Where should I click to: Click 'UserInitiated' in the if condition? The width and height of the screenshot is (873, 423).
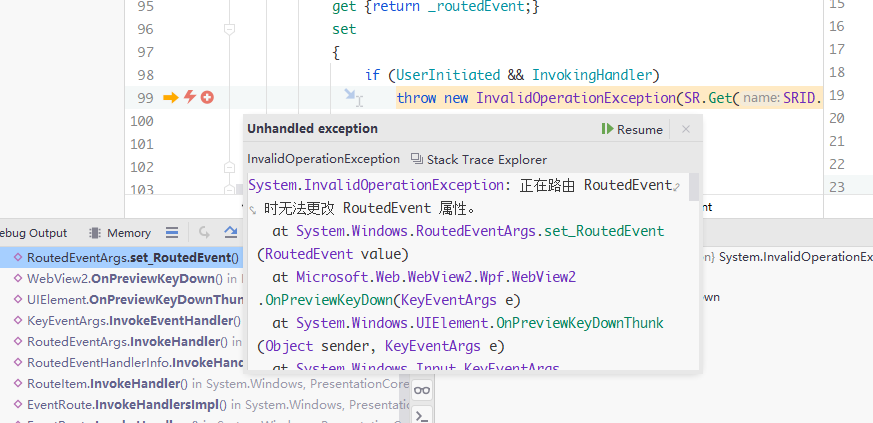448,75
